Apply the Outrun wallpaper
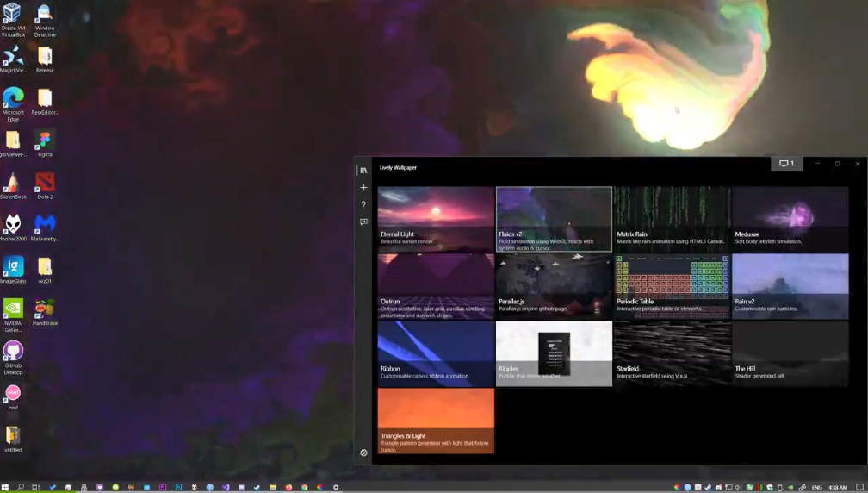868x493 pixels. [436, 286]
